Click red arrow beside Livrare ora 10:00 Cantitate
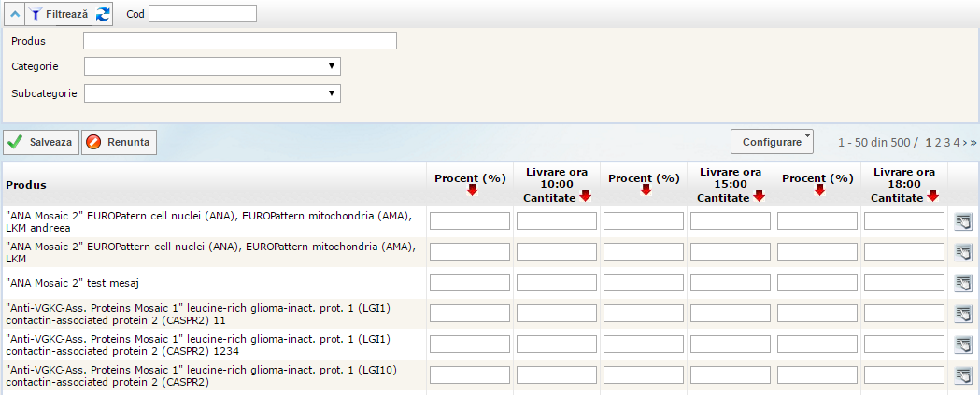 coord(585,196)
